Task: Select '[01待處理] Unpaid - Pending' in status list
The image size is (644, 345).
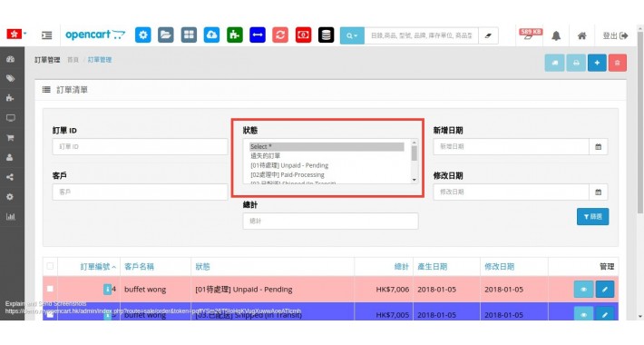Action: coord(327,165)
